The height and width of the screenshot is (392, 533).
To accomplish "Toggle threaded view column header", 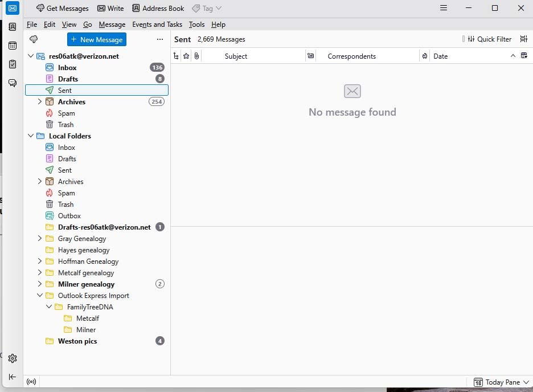I will pos(176,56).
